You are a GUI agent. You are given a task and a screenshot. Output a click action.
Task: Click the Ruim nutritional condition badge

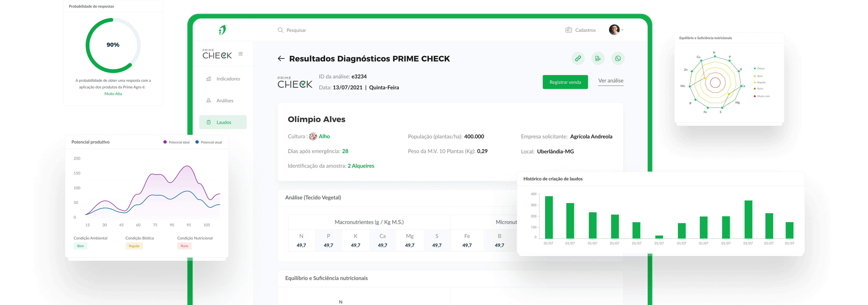(x=184, y=246)
